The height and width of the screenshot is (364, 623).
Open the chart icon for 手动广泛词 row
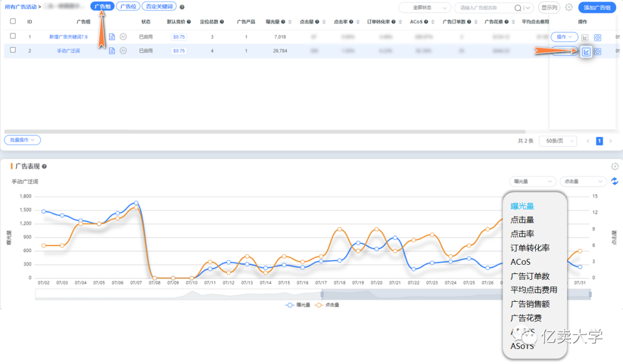pos(586,51)
